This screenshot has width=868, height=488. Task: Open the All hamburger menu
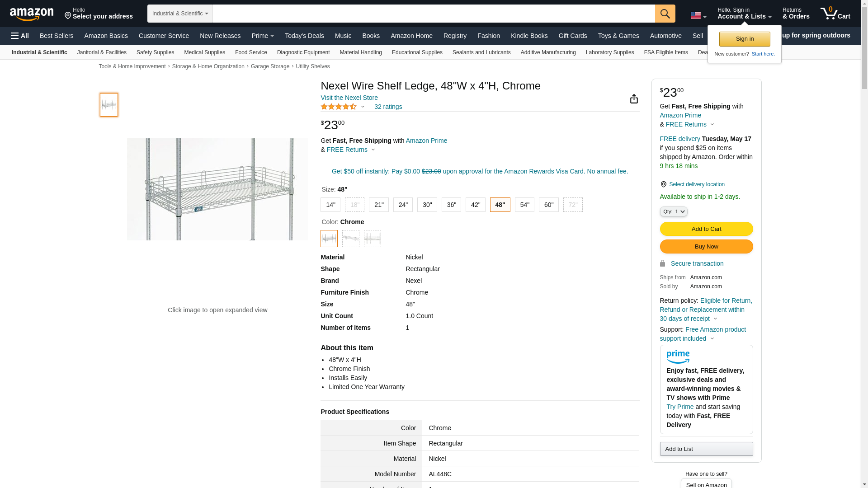click(x=20, y=36)
